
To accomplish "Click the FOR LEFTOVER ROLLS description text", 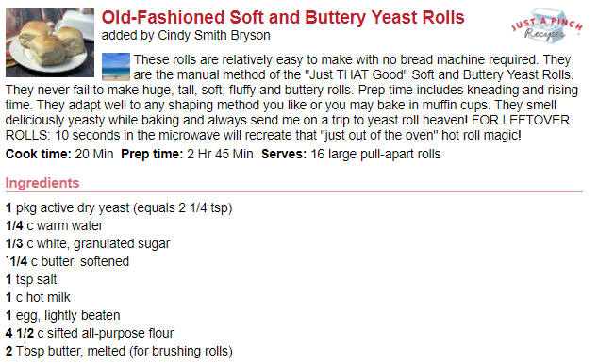I will click(263, 127).
